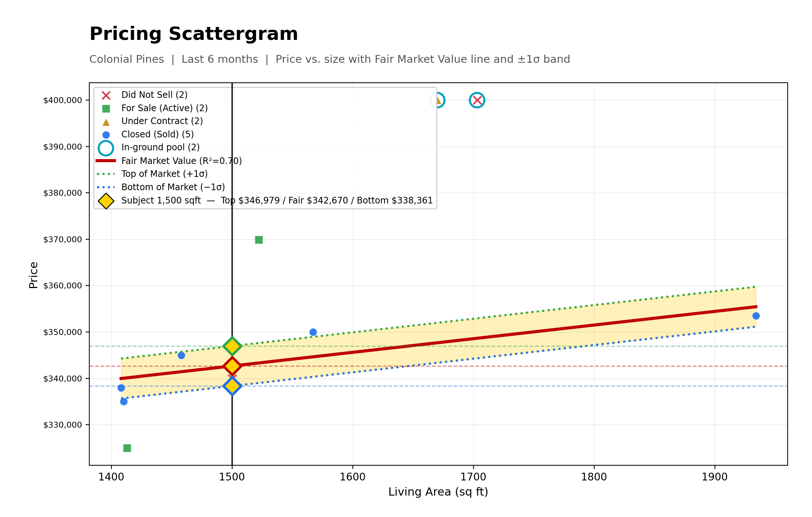Click the pool-circled Under Contract triangle at $400,000

[437, 100]
